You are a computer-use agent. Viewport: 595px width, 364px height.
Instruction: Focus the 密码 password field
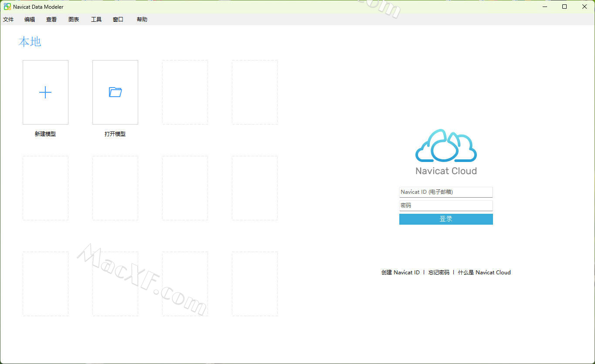(x=446, y=206)
